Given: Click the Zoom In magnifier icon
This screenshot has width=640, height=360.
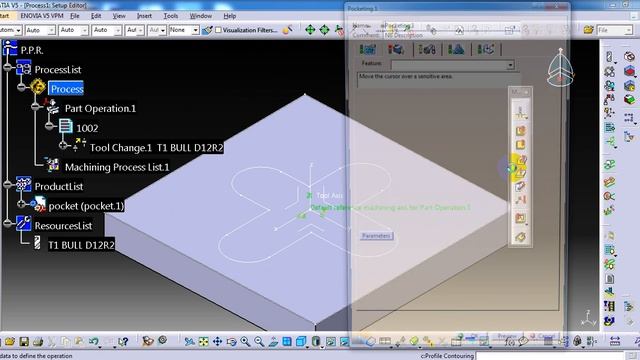Looking at the screenshot, I should [x=245, y=341].
